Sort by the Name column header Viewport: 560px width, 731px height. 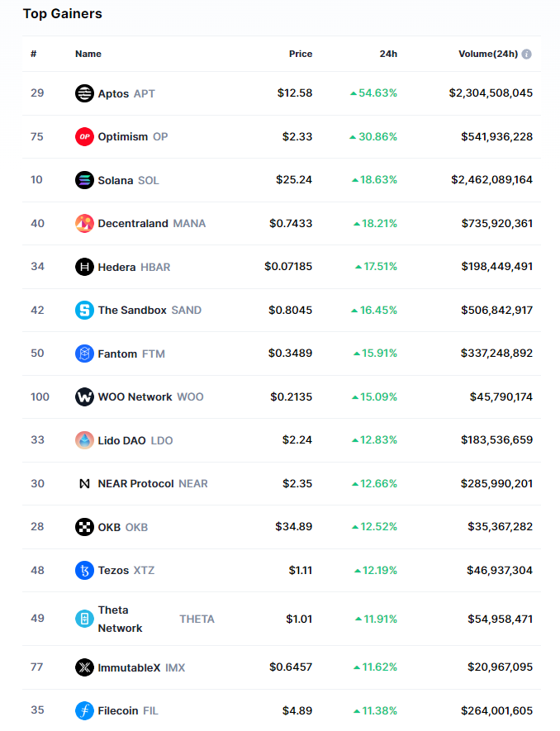click(x=88, y=54)
